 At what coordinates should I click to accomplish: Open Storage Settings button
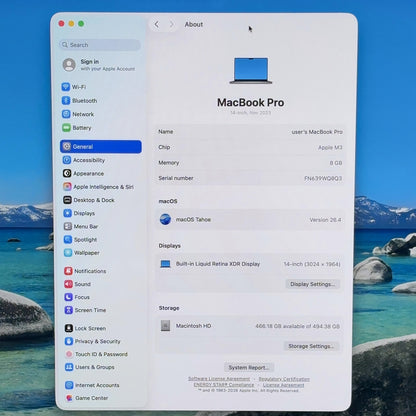pyautogui.click(x=311, y=346)
